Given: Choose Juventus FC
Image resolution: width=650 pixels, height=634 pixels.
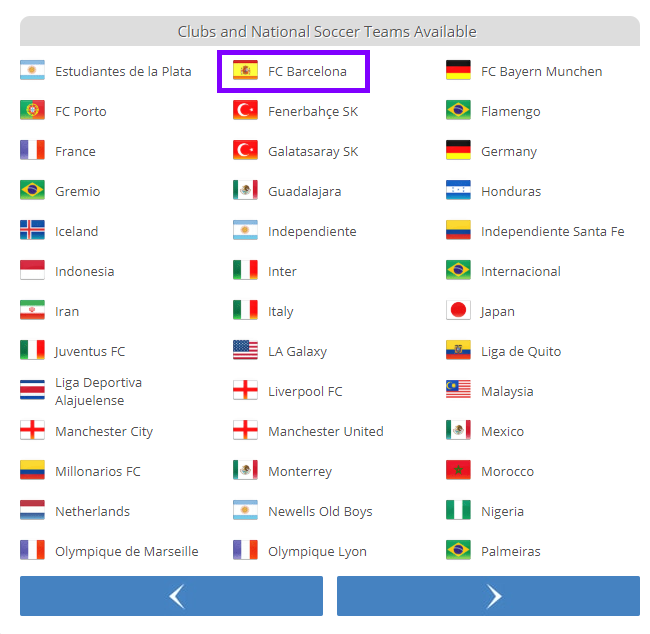Looking at the screenshot, I should [90, 352].
